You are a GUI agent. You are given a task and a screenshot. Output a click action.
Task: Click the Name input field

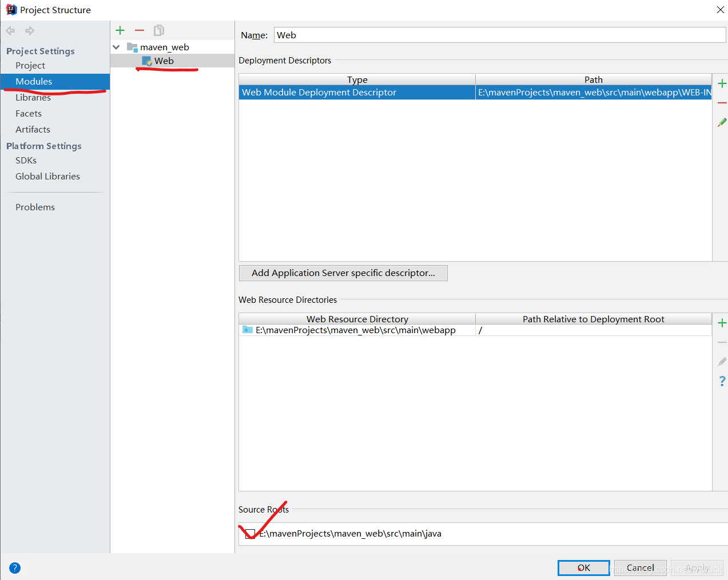pyautogui.click(x=500, y=35)
